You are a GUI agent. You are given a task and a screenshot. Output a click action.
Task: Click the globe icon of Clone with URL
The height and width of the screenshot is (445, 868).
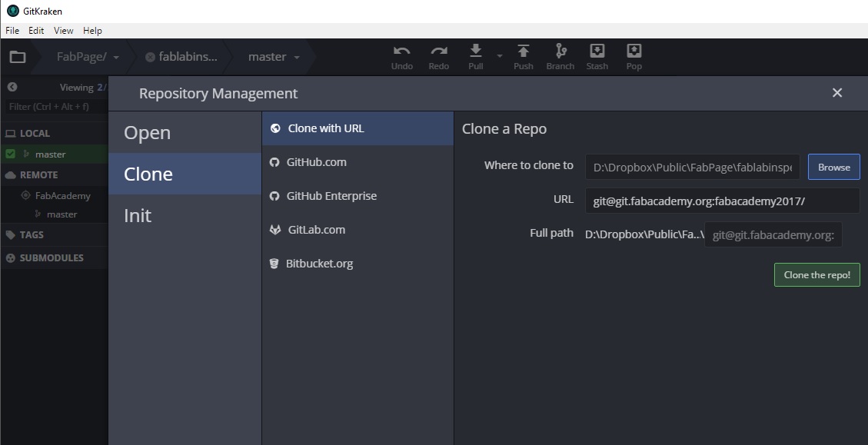275,128
